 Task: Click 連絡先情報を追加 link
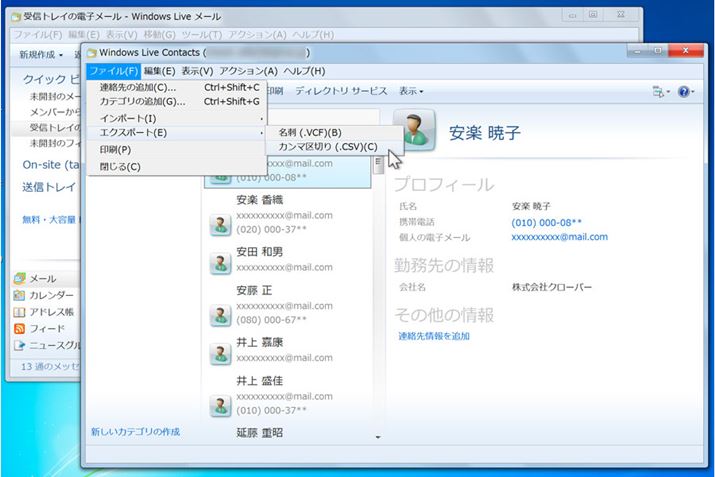[x=434, y=336]
